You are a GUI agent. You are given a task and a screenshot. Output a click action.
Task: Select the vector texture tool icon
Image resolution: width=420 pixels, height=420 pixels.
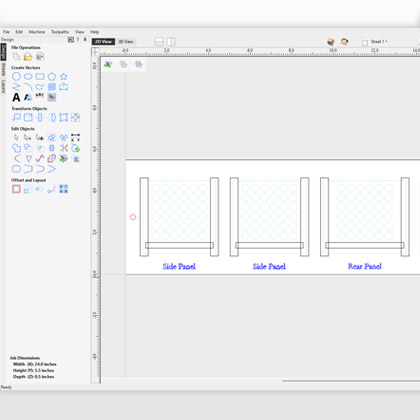(x=52, y=87)
